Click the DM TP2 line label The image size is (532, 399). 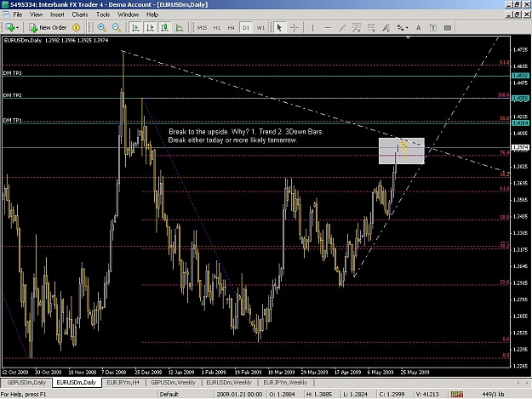coord(12,95)
